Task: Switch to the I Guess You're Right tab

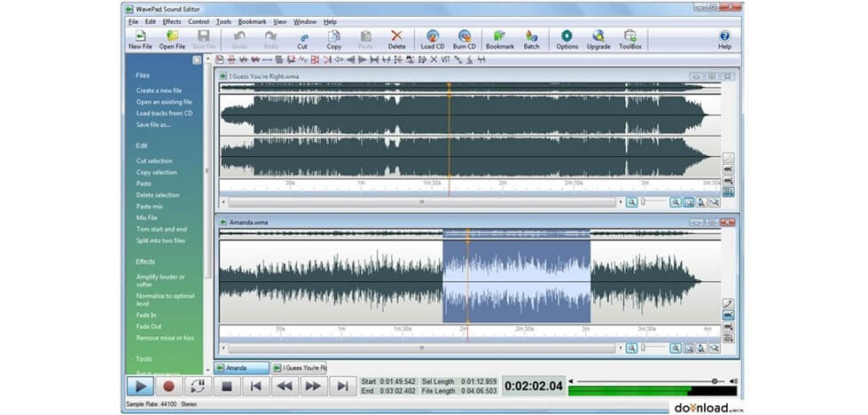Action: coord(300,368)
